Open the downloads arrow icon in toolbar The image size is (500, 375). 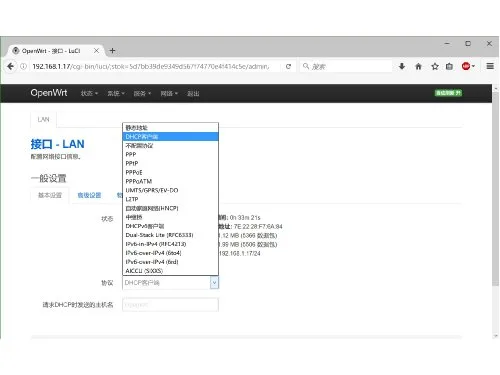(402, 66)
